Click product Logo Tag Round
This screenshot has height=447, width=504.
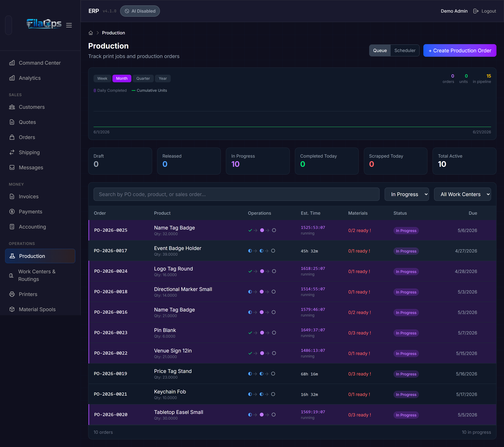tap(173, 269)
